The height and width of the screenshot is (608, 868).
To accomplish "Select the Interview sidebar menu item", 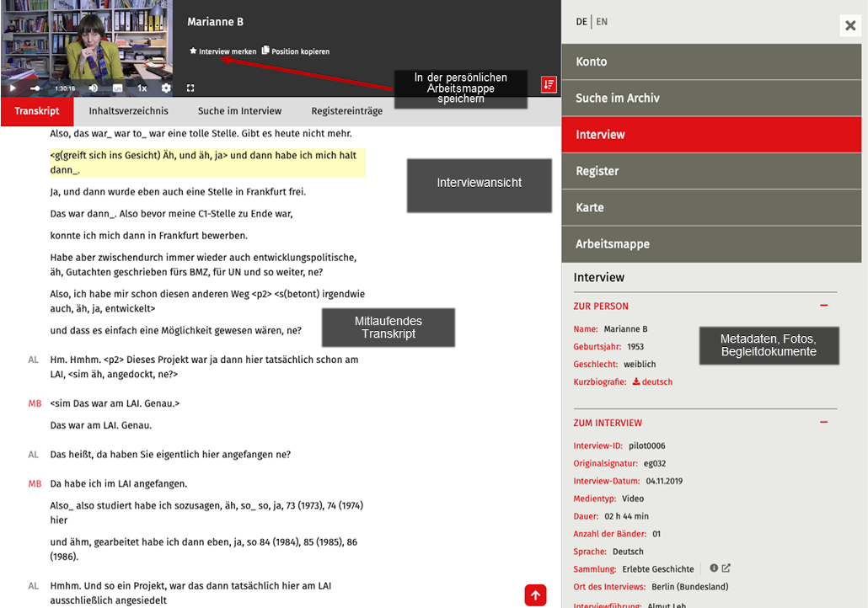I will point(711,135).
